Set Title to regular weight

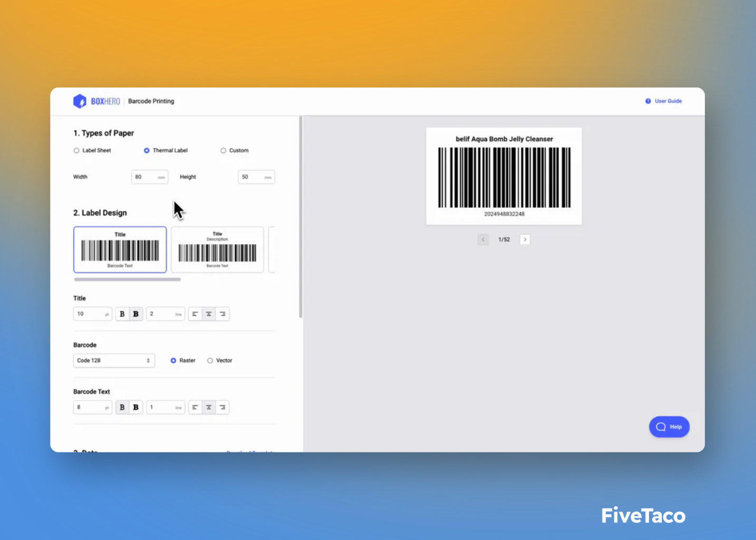pyautogui.click(x=122, y=314)
